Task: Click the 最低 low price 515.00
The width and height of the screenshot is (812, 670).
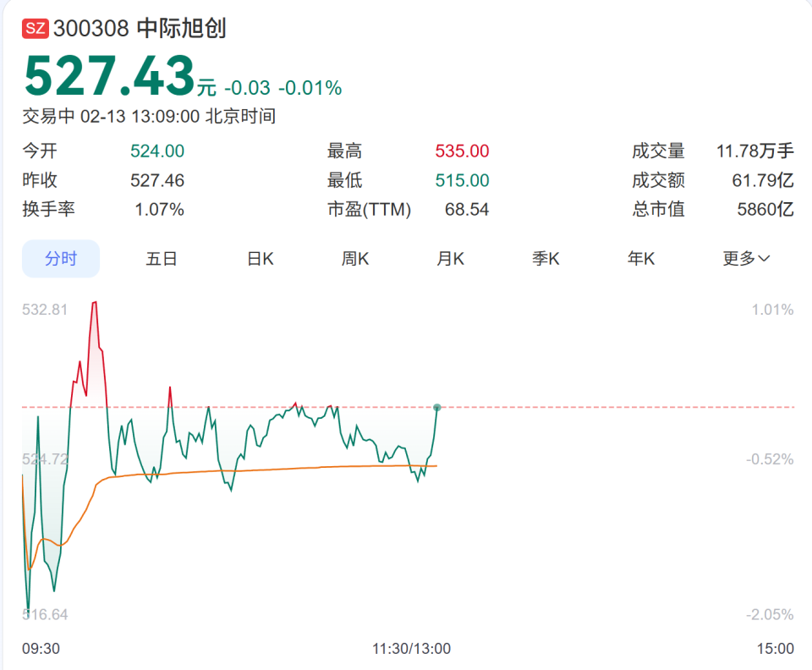Action: coord(461,179)
